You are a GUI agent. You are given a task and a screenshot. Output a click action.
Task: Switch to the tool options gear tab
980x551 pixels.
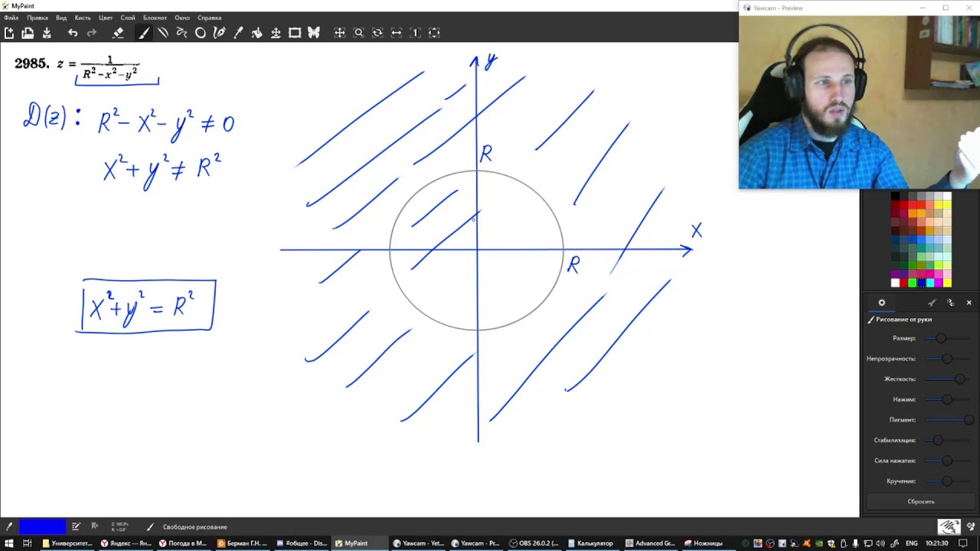(881, 303)
